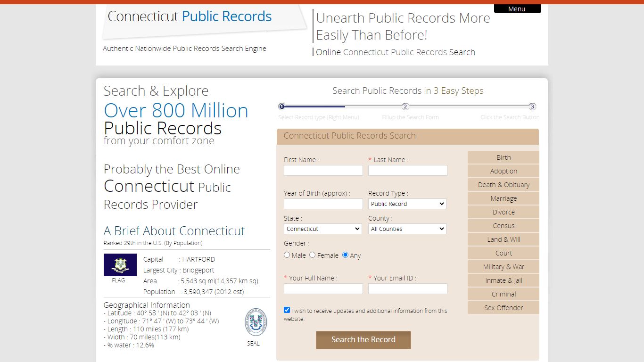Focus the Last Name input field
644x362 pixels.
407,170
